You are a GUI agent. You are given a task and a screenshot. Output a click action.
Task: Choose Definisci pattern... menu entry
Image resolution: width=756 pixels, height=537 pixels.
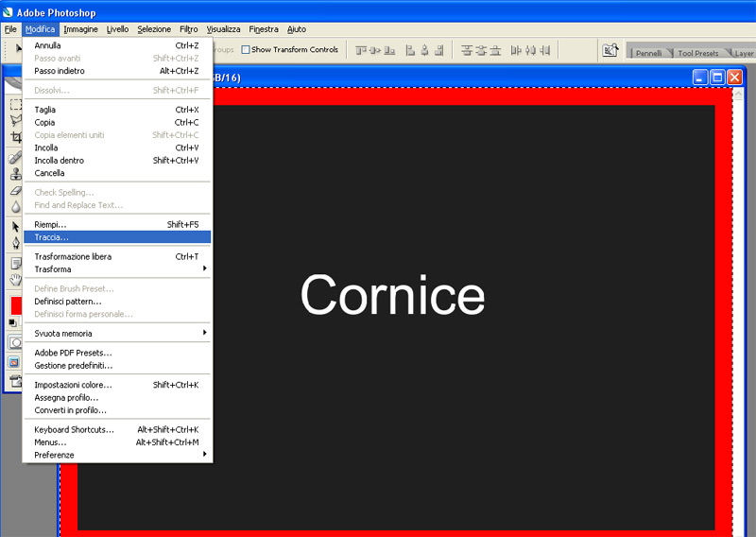click(117, 302)
